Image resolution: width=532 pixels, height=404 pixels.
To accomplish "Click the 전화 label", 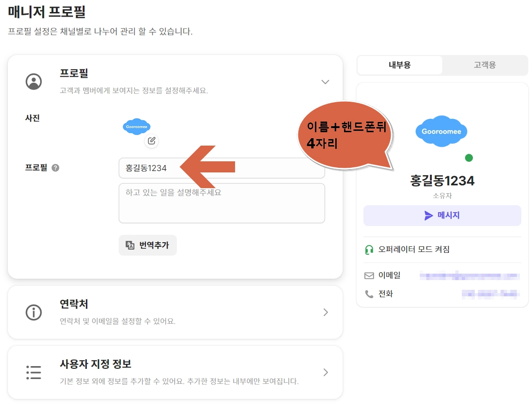I will pyautogui.click(x=386, y=294).
